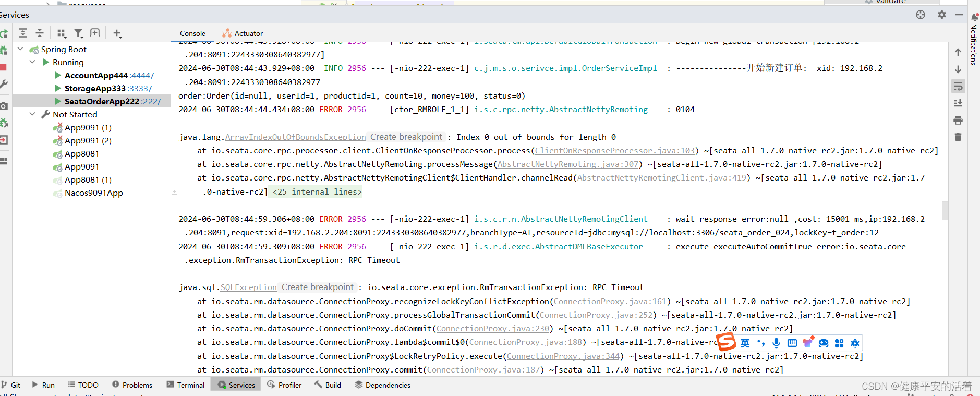Toggle Soft-Wrap in console
This screenshot has height=396, width=980.
pos(958,86)
